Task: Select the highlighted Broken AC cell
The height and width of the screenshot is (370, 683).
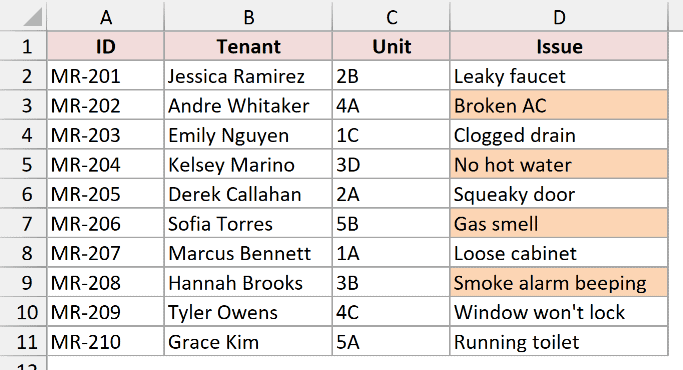Action: coord(559,105)
